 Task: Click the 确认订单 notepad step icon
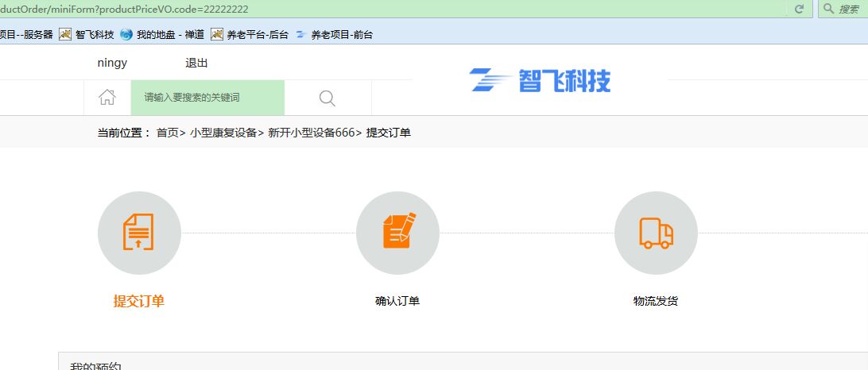coord(397,233)
